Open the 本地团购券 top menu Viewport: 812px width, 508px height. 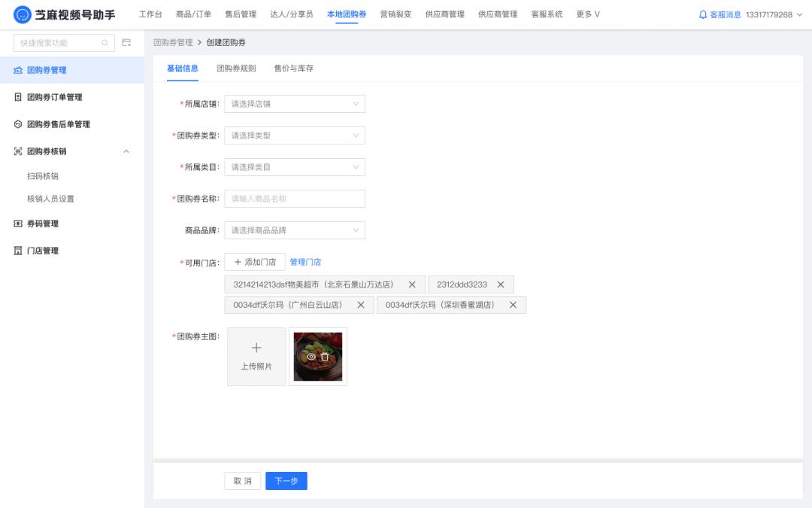[x=345, y=14]
